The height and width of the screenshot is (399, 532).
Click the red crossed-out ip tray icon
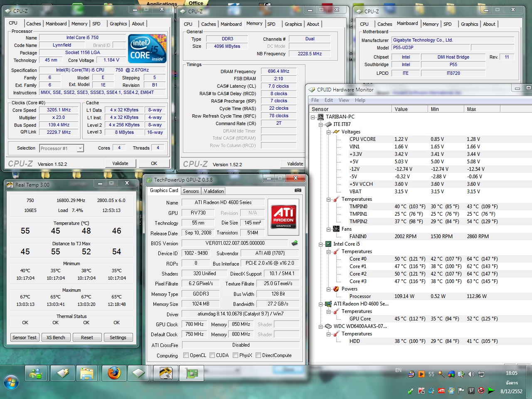(x=481, y=391)
